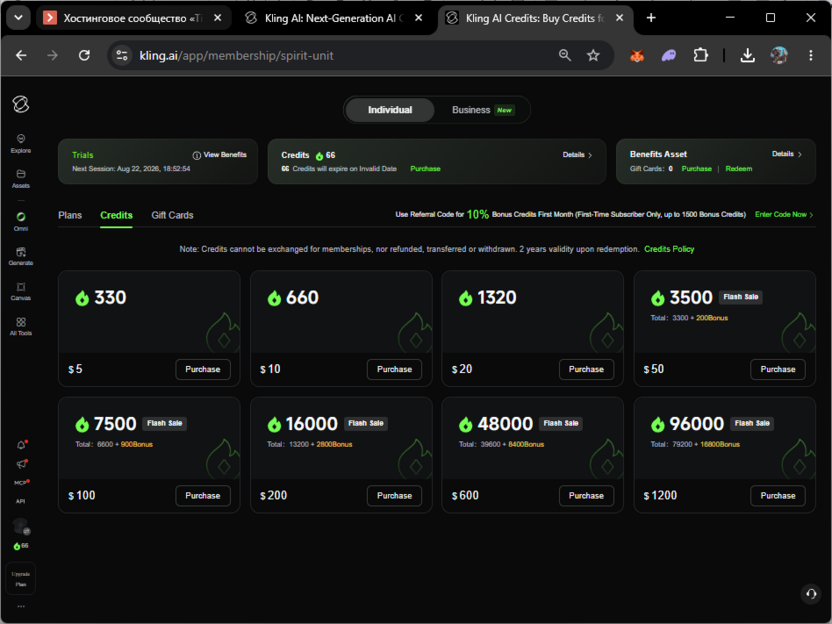Close the Хостинговое сообщество tab
Image resolution: width=832 pixels, height=624 pixels.
click(x=218, y=18)
